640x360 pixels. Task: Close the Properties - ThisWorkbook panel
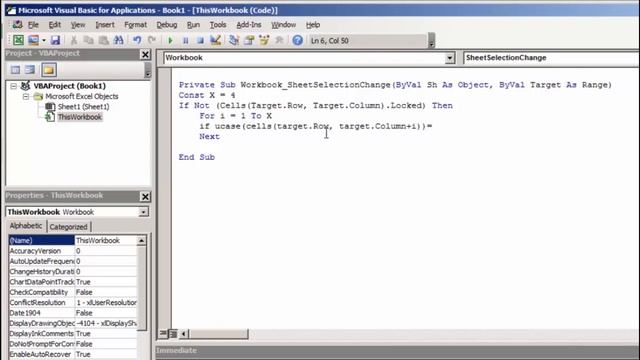pyautogui.click(x=145, y=196)
